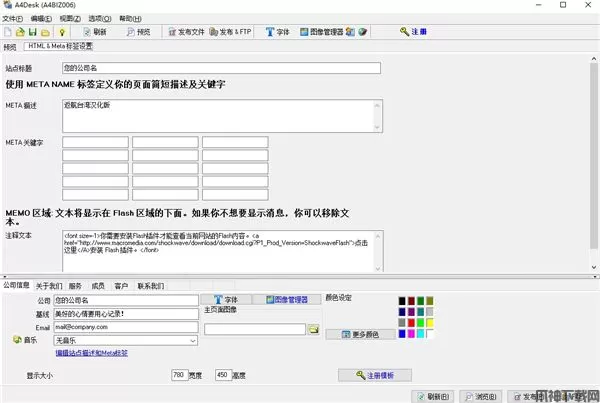The image size is (600, 403).
Task: Open the 选项 menu
Action: (99, 18)
